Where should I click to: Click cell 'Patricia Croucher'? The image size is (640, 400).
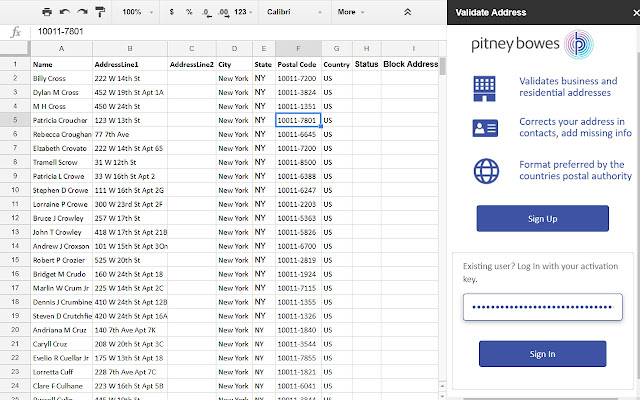(x=61, y=120)
